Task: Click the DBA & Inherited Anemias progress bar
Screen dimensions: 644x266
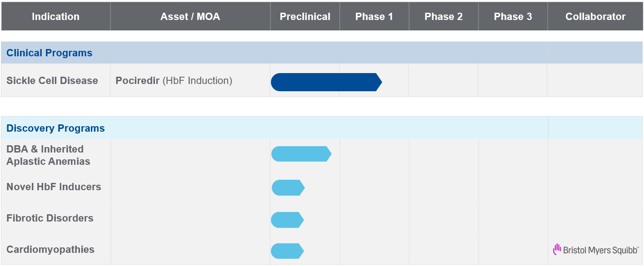Action: pyautogui.click(x=301, y=154)
